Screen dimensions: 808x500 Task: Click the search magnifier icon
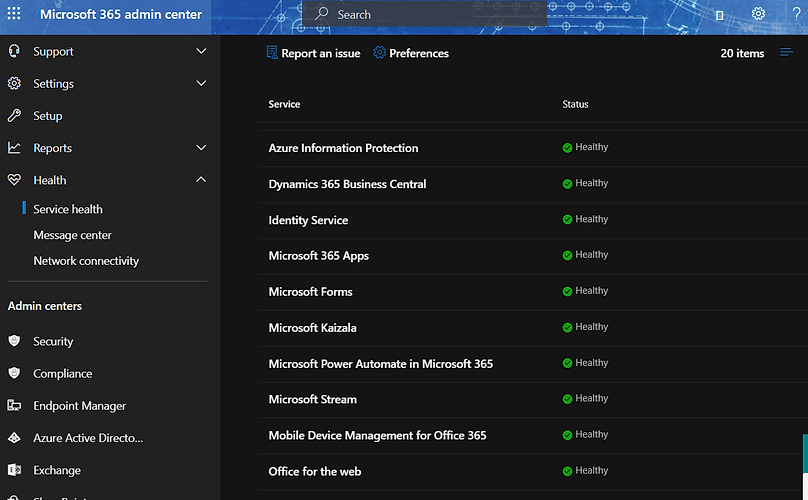click(x=322, y=13)
